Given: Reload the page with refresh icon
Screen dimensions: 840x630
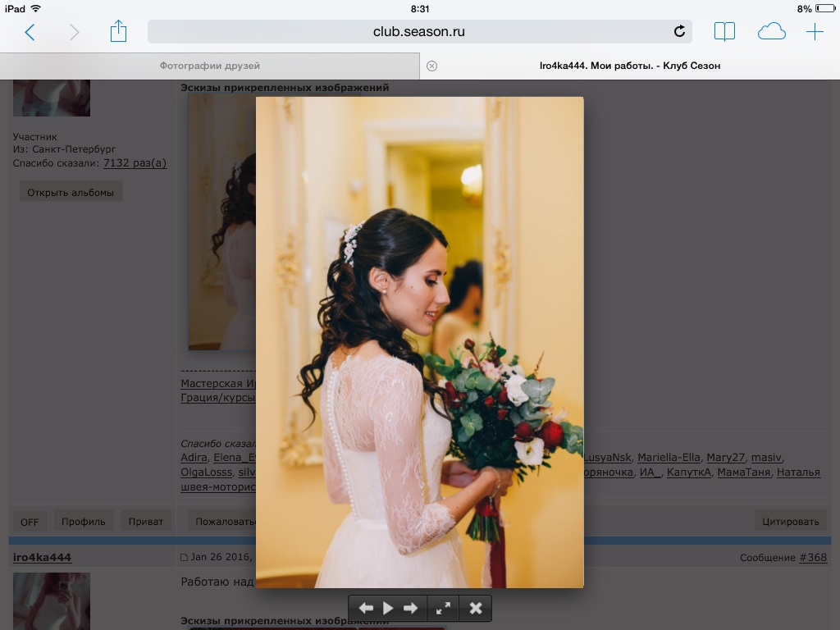Looking at the screenshot, I should tap(679, 31).
